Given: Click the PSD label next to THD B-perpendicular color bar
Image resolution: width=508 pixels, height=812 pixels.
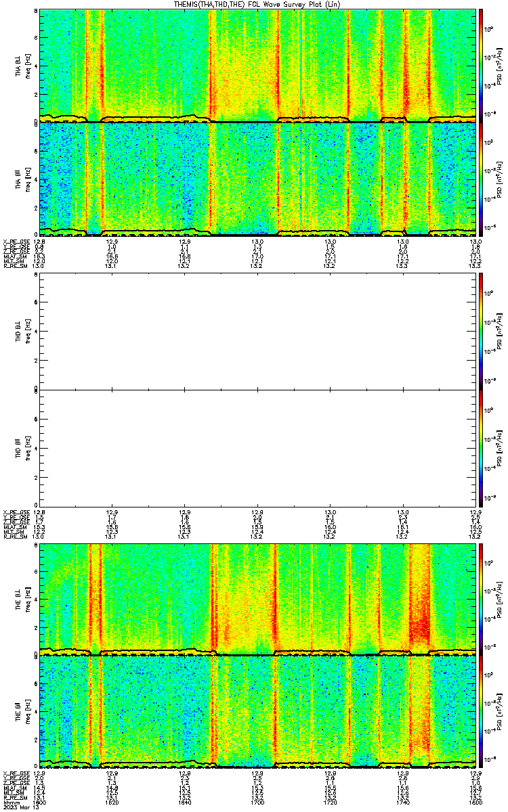Looking at the screenshot, I should (x=500, y=333).
